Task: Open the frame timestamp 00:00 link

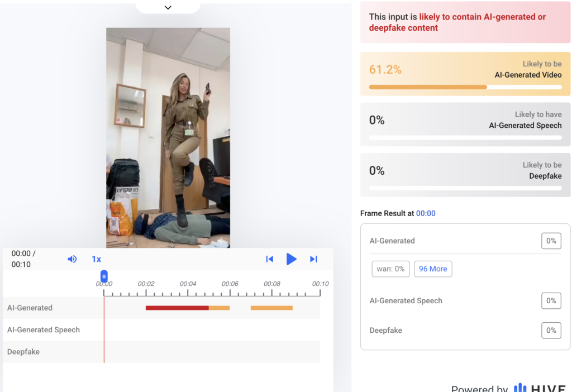Action: [426, 213]
